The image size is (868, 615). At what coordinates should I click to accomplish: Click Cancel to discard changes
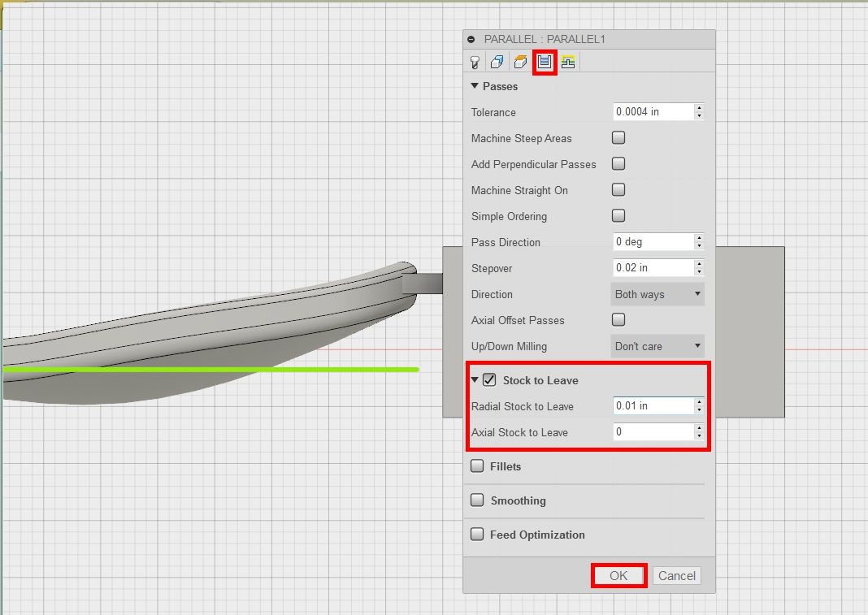(x=676, y=576)
